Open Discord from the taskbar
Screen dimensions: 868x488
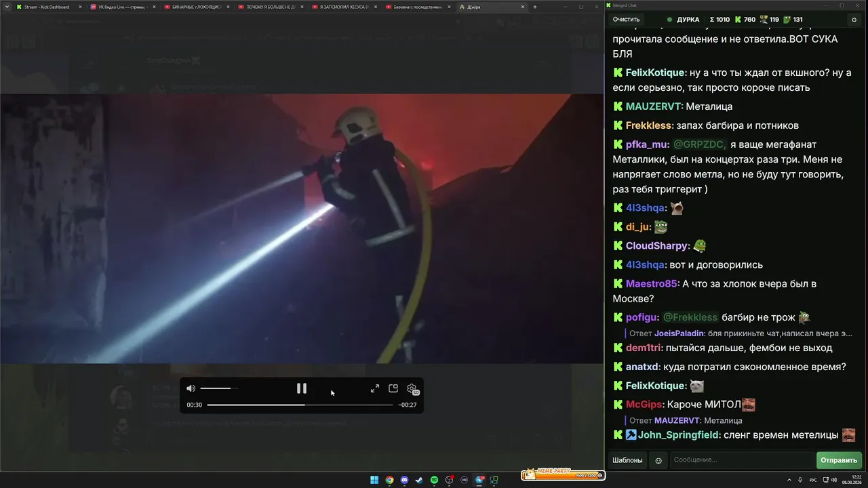pyautogui.click(x=405, y=480)
